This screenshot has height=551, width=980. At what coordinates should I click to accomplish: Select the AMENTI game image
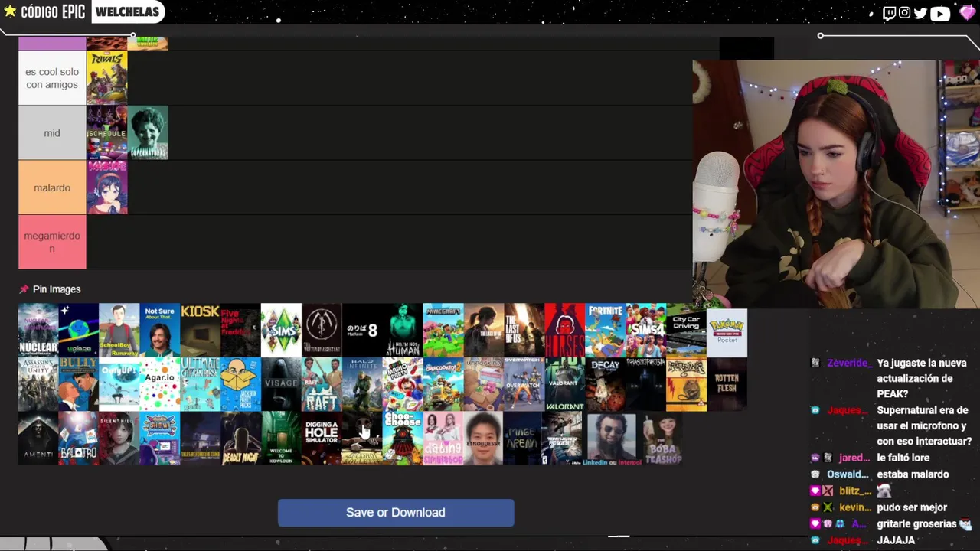[38, 439]
